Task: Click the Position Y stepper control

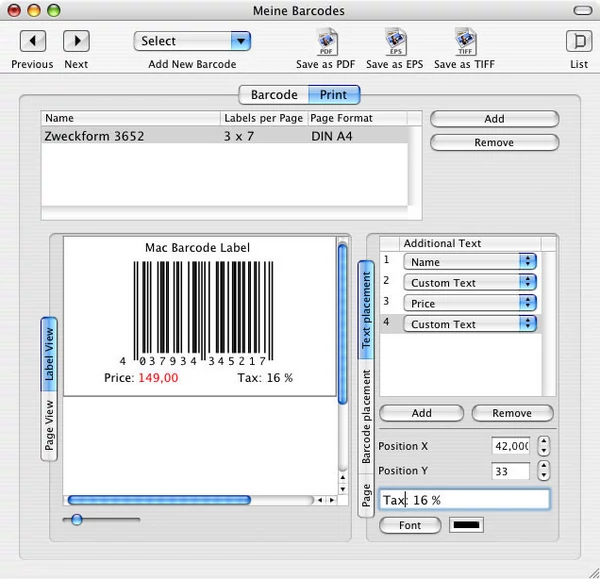Action: [x=543, y=470]
